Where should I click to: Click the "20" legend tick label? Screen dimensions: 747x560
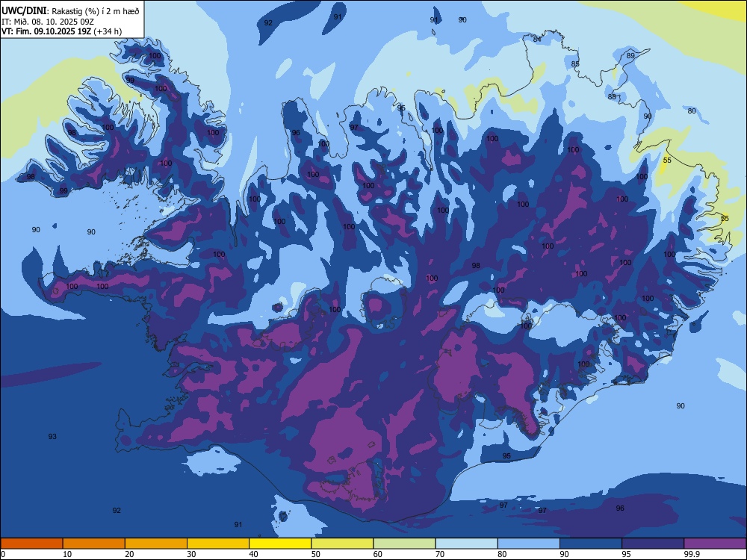coord(129,554)
